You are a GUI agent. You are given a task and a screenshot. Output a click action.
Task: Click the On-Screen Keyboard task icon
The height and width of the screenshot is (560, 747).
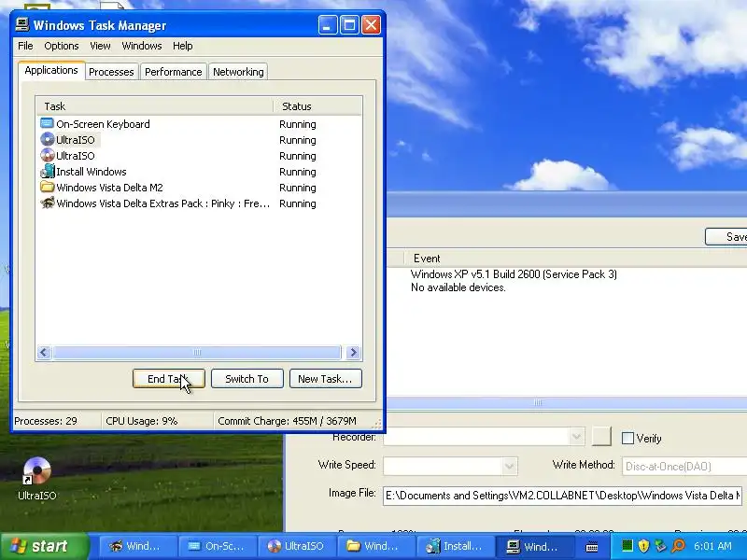[47, 124]
